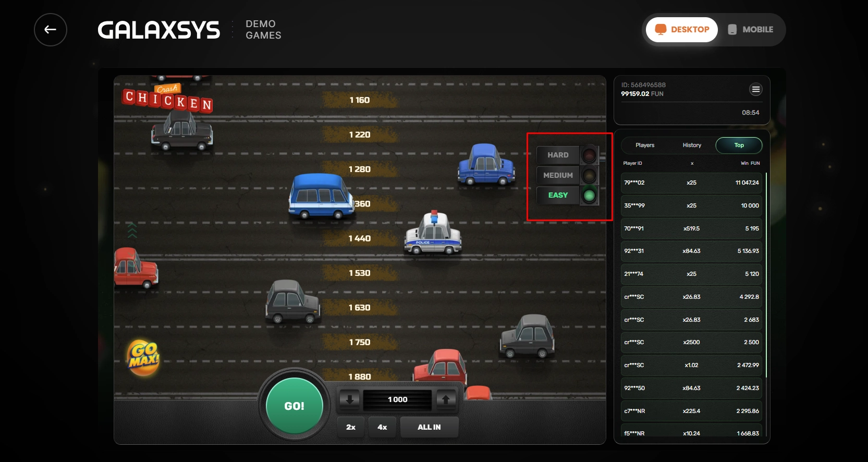The height and width of the screenshot is (462, 868).
Task: Click the leaderboard scrollbar
Action: 766,275
